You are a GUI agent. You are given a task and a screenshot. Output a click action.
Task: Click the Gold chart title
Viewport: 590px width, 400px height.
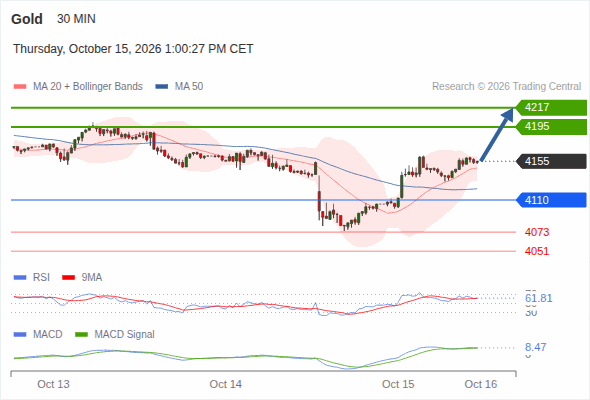pos(27,19)
